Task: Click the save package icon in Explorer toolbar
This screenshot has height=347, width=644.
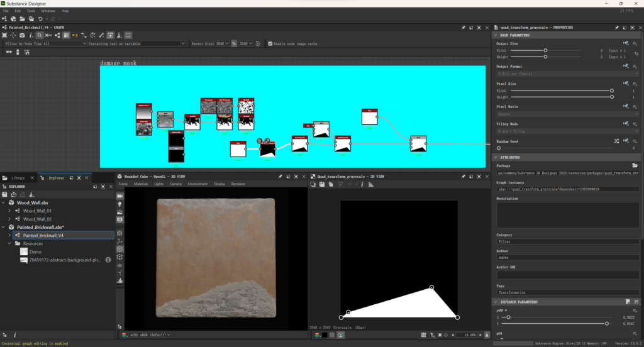Action: (5, 194)
